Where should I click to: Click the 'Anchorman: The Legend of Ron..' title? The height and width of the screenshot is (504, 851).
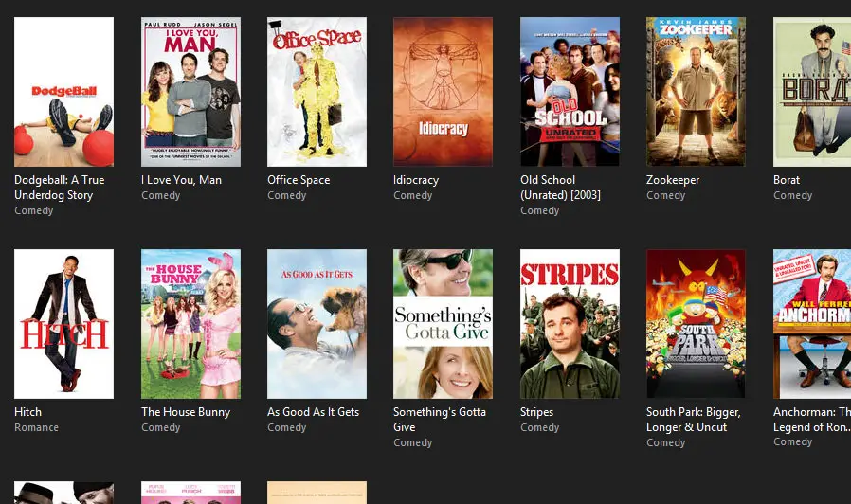[812, 420]
